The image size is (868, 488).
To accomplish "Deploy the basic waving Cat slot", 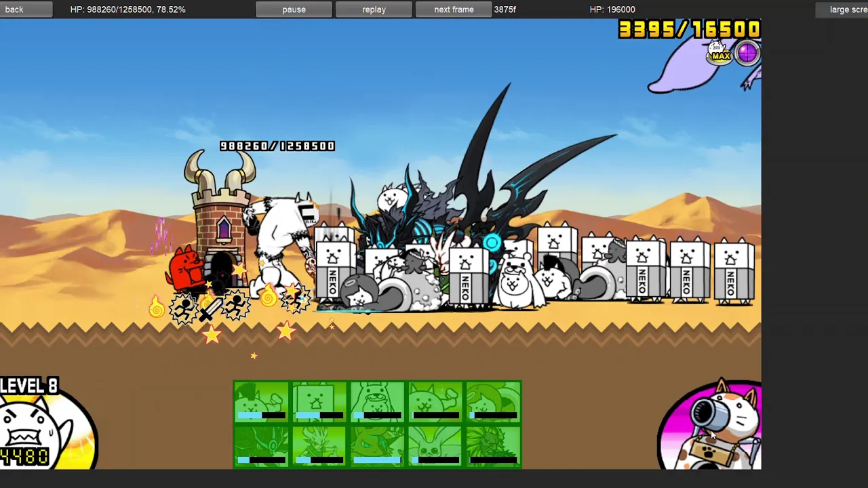I will pos(435,403).
